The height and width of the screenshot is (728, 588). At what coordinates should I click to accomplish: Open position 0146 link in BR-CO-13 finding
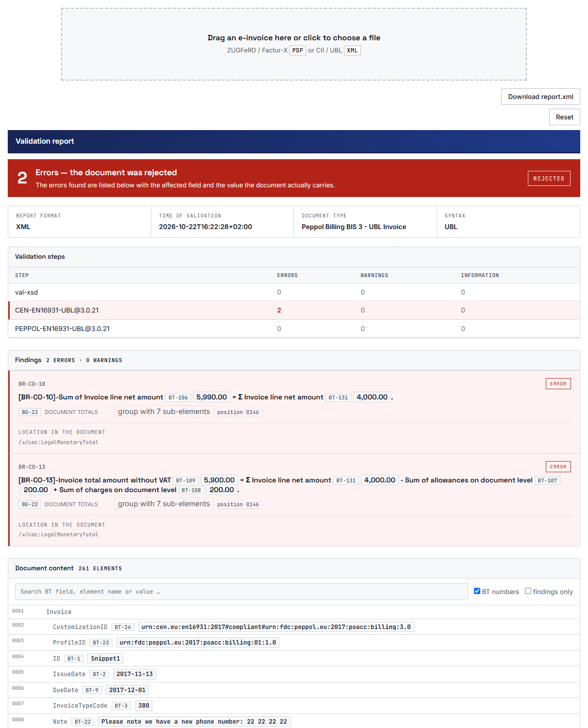coord(238,504)
